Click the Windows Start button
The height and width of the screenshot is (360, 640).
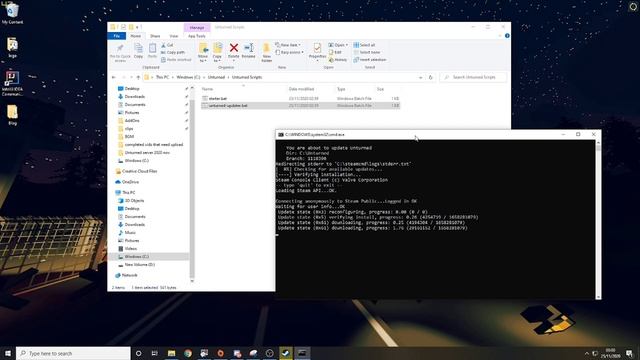pyautogui.click(x=8, y=353)
